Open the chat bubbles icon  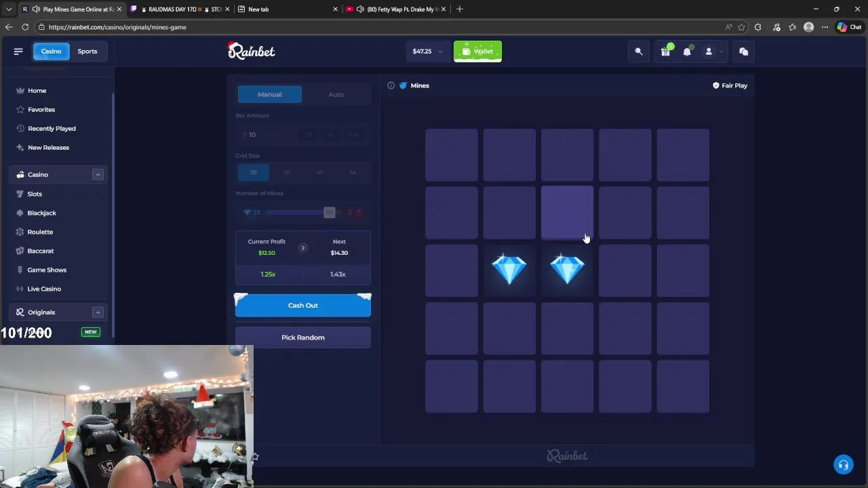click(x=743, y=52)
